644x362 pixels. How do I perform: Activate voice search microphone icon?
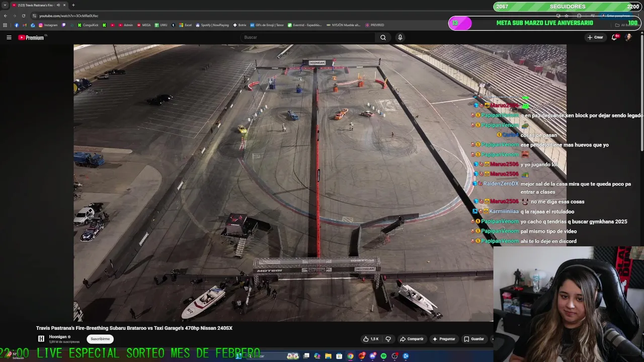point(400,37)
